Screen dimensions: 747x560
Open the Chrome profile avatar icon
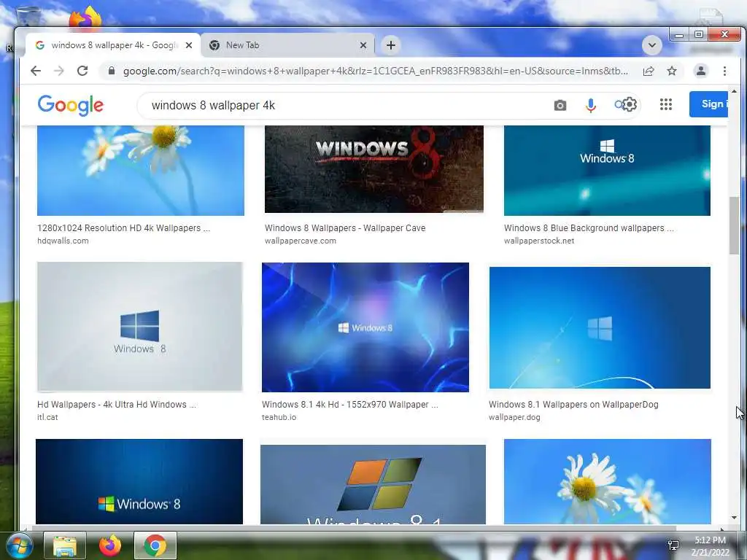701,71
